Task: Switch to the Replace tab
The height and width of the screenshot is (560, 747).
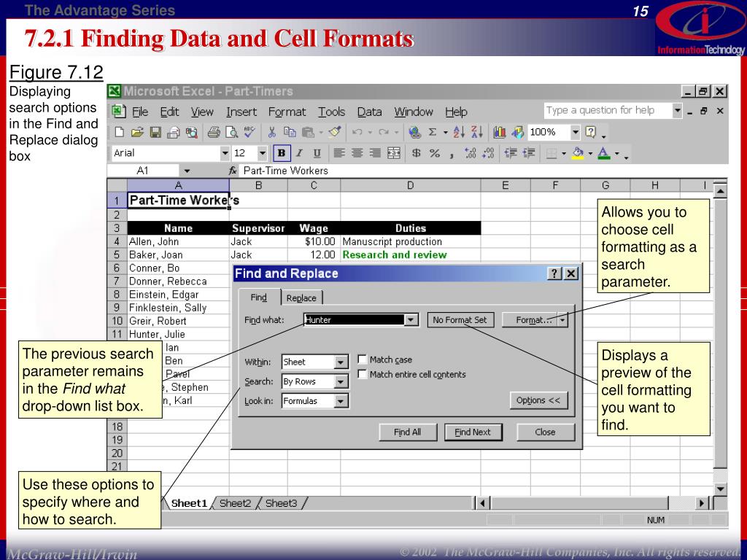Action: coord(301,298)
